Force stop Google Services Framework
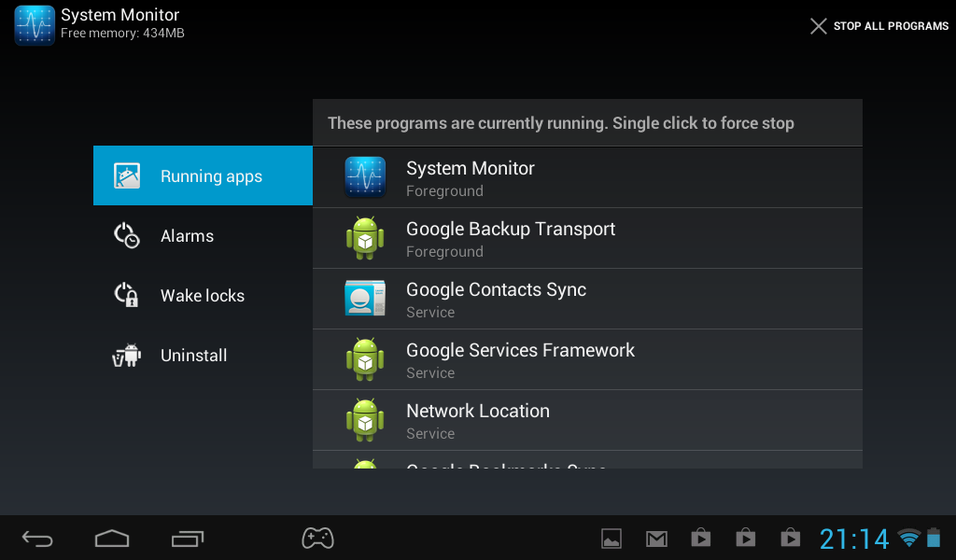Viewport: 956px width, 560px height. (x=586, y=359)
